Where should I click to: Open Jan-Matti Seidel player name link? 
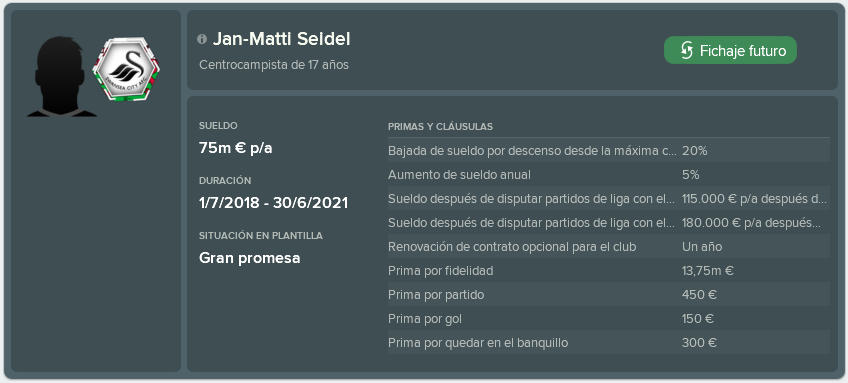coord(282,39)
